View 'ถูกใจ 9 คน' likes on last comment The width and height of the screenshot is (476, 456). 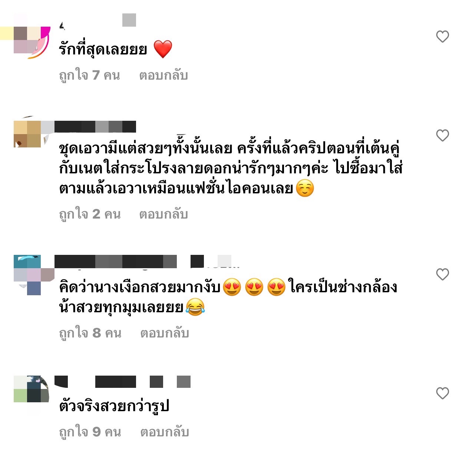coord(90,432)
